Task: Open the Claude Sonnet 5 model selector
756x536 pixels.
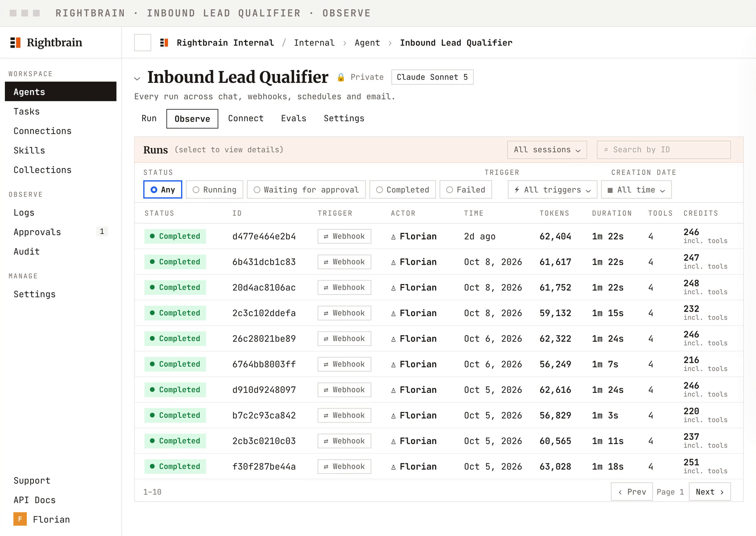Action: point(432,77)
